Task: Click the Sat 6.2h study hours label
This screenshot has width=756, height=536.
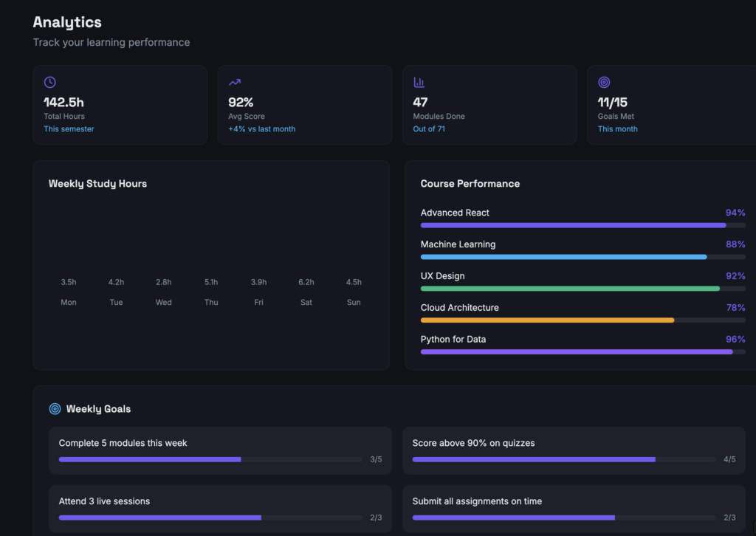Action: pos(306,282)
